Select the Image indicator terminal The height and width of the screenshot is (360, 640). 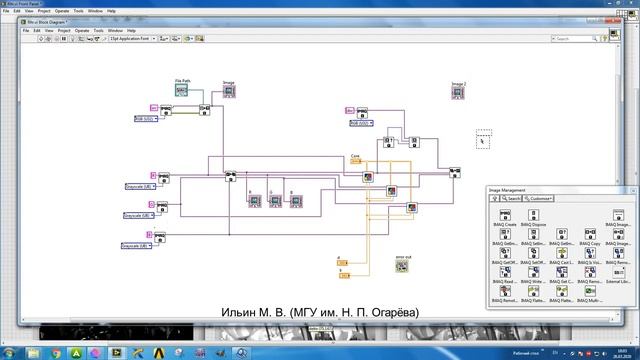(229, 91)
